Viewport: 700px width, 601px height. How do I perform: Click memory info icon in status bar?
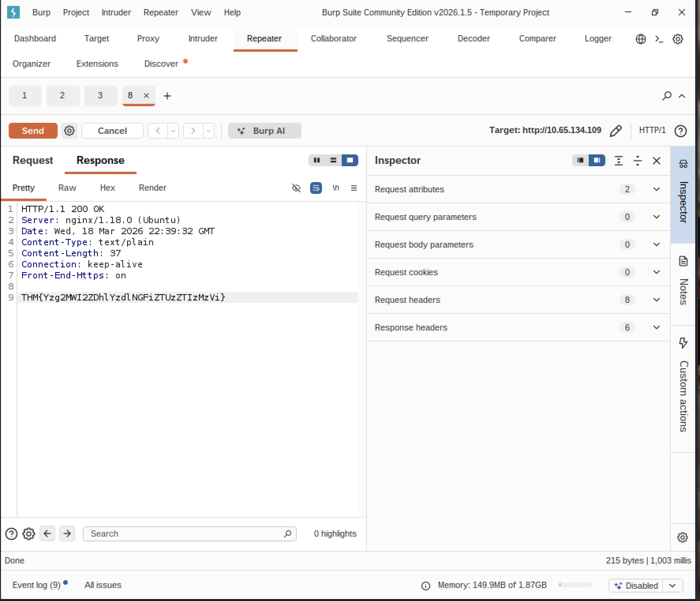[x=426, y=586]
